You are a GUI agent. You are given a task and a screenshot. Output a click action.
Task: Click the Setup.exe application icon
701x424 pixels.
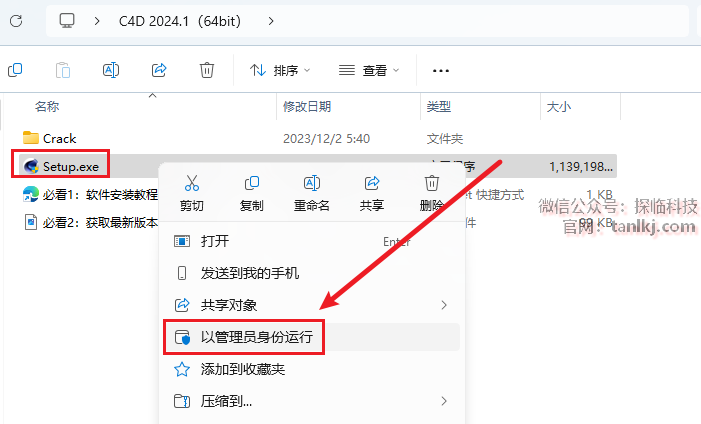[31, 166]
